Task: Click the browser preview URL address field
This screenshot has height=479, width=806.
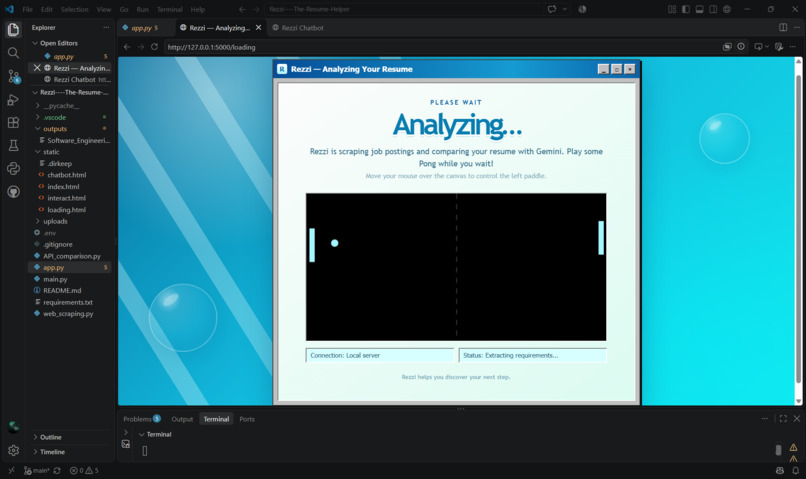Action: click(441, 47)
